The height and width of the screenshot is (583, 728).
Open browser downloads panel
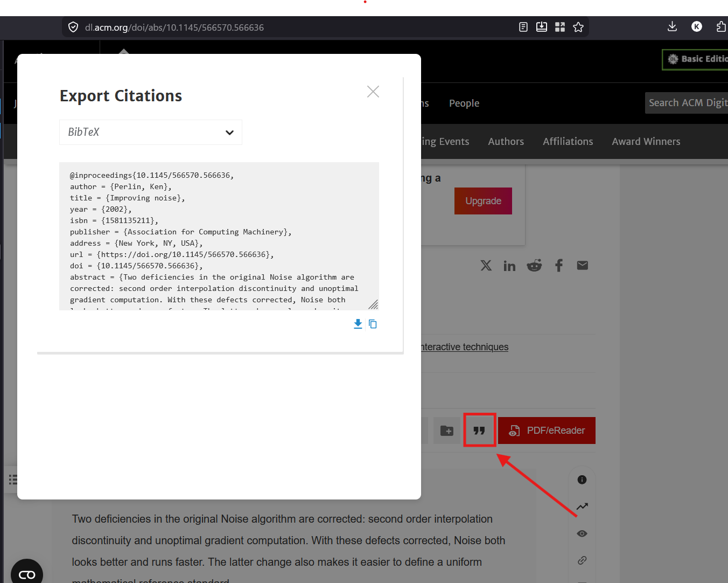coord(672,26)
